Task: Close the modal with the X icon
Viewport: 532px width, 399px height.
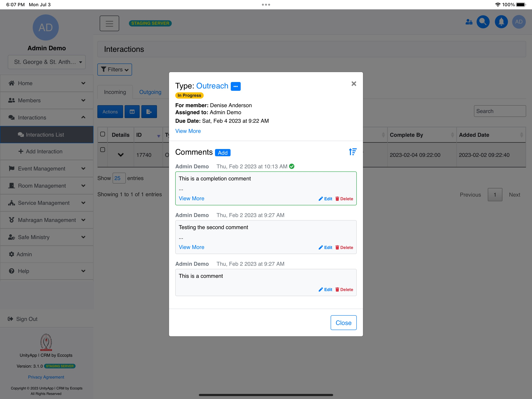Action: 354,84
